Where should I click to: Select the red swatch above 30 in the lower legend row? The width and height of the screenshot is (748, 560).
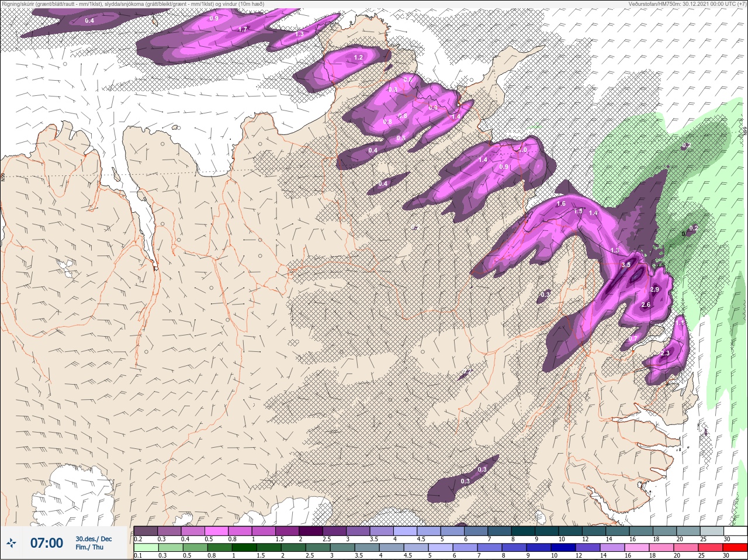(x=735, y=548)
